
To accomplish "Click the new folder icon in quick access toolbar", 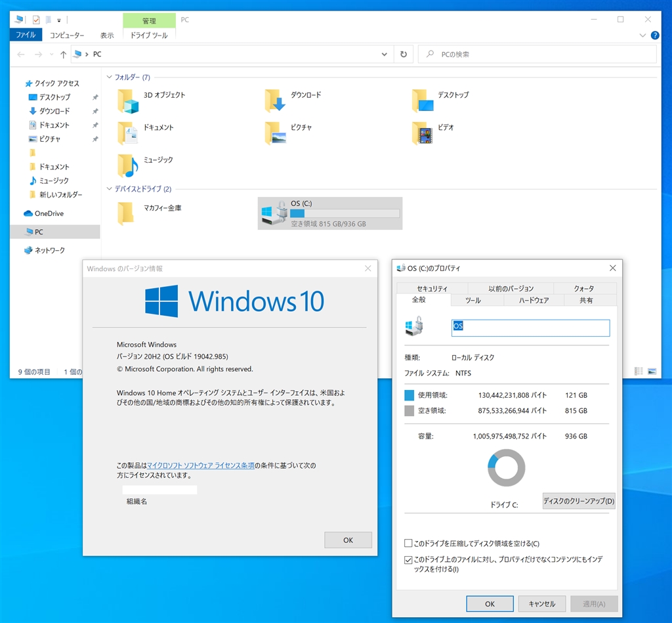I will (49, 20).
